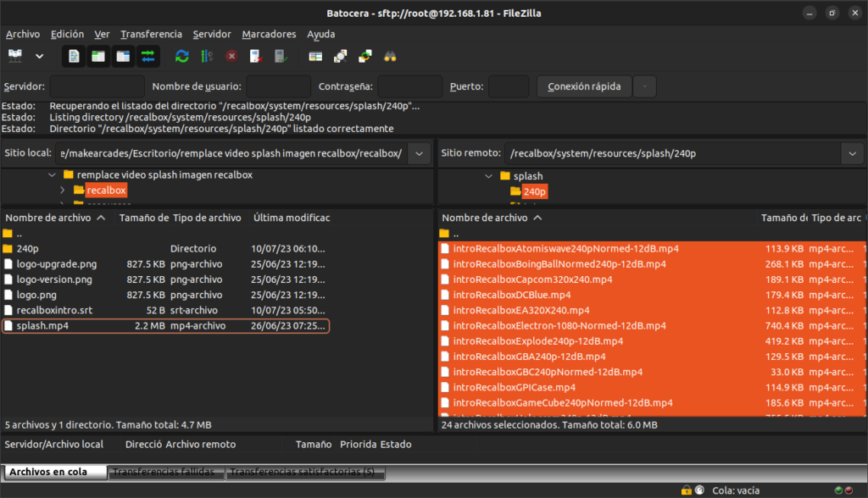This screenshot has width=868, height=498.
Task: Click the Sitio remoto path field
Action: [672, 153]
